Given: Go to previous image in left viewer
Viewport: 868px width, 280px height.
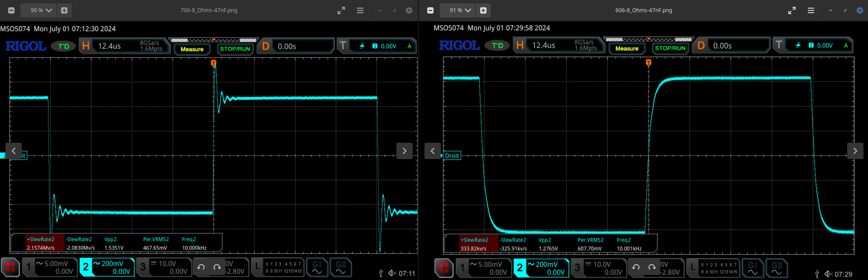Looking at the screenshot, I should (14, 151).
